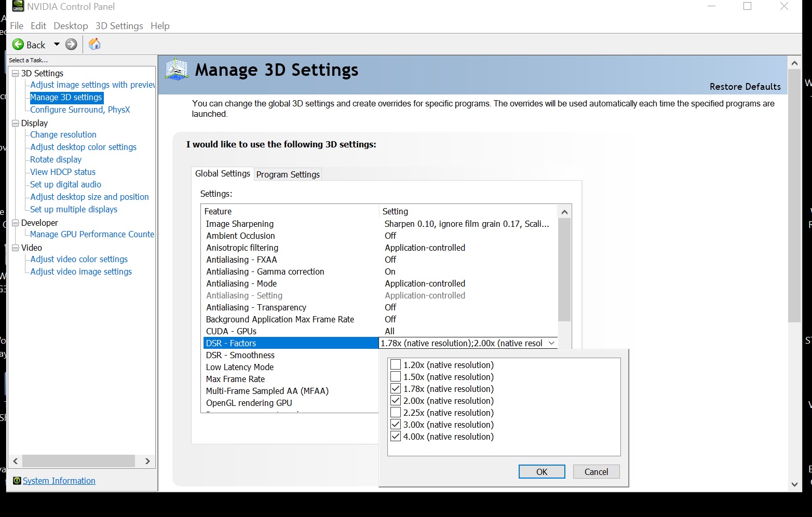Viewport: 812px width, 517px height.
Task: Click the System Information icon
Action: click(17, 481)
